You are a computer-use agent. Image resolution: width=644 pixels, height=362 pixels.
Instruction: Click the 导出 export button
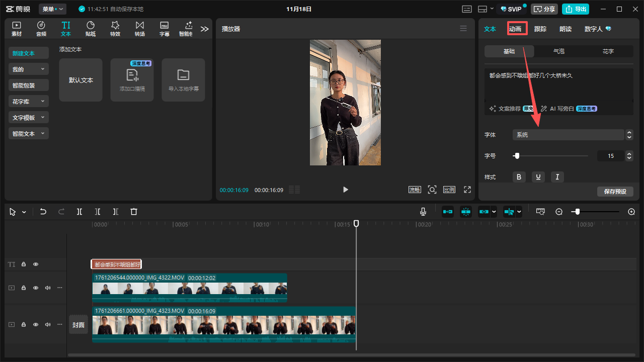pyautogui.click(x=576, y=9)
